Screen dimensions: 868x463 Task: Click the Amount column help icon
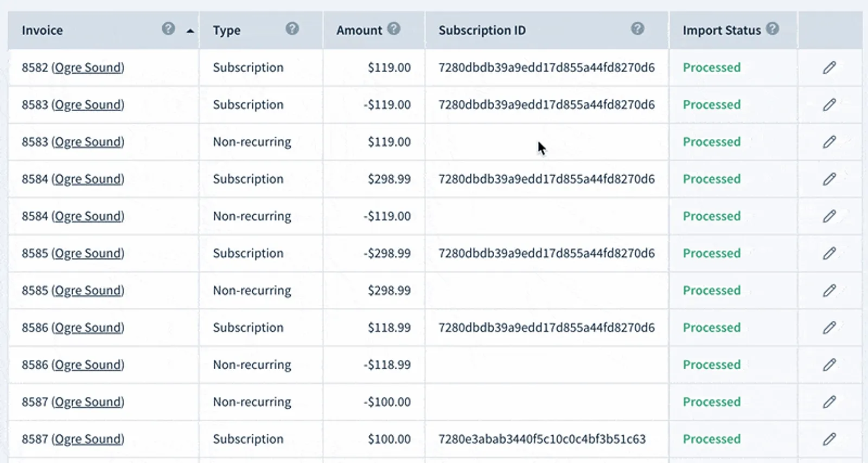point(394,29)
